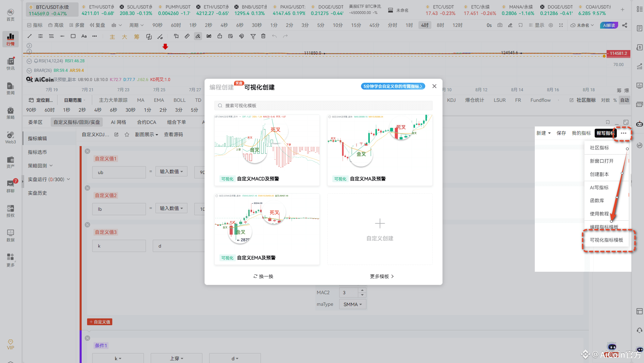The image size is (644, 363).
Task: Increase the MAC2 value stepper
Action: tap(362, 290)
